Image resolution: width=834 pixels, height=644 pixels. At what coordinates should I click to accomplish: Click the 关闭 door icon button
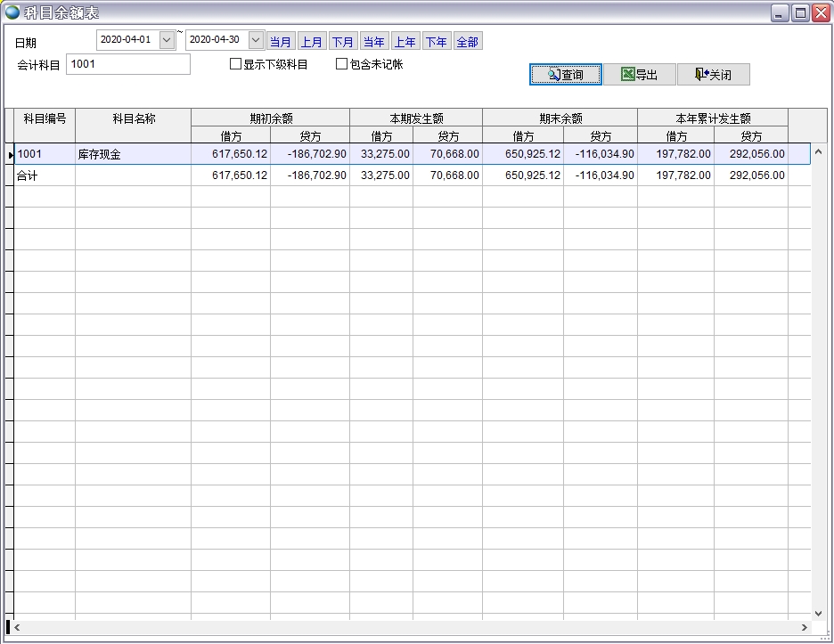(x=713, y=75)
